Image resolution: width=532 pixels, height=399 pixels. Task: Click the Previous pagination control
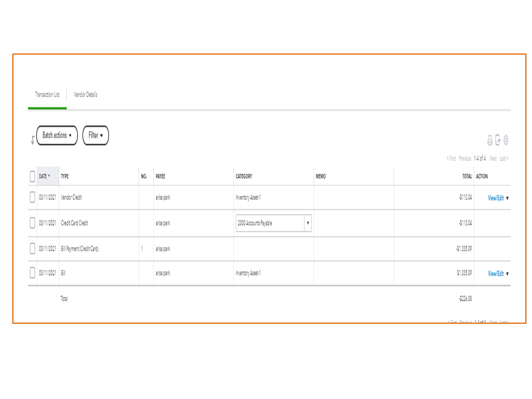click(x=465, y=158)
